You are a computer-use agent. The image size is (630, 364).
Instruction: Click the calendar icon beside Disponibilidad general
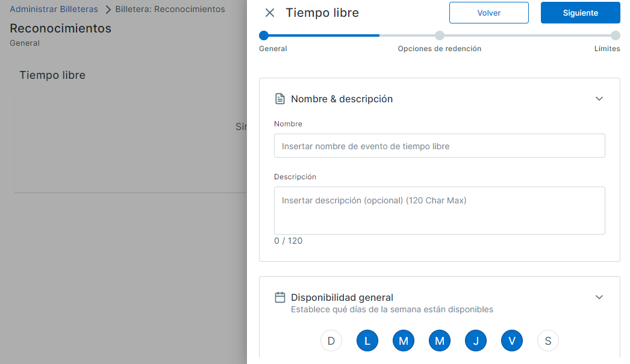(279, 297)
